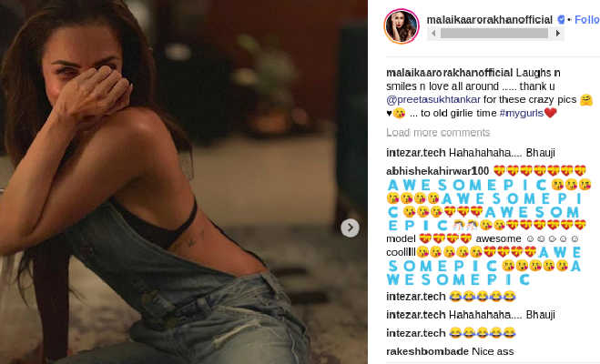Open the first intezar.tech commenter profile

tap(416, 153)
